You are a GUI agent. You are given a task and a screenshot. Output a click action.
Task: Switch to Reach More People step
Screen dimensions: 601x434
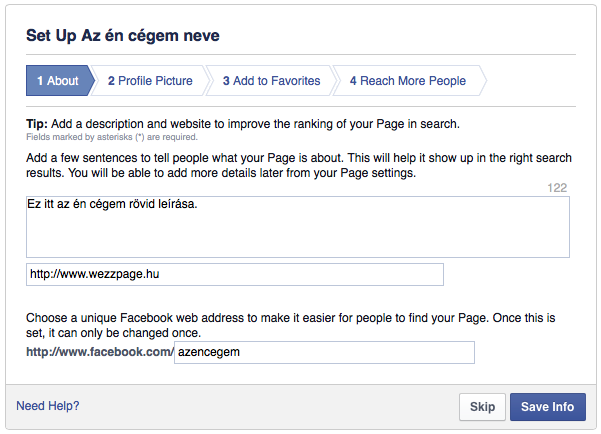[x=408, y=81]
